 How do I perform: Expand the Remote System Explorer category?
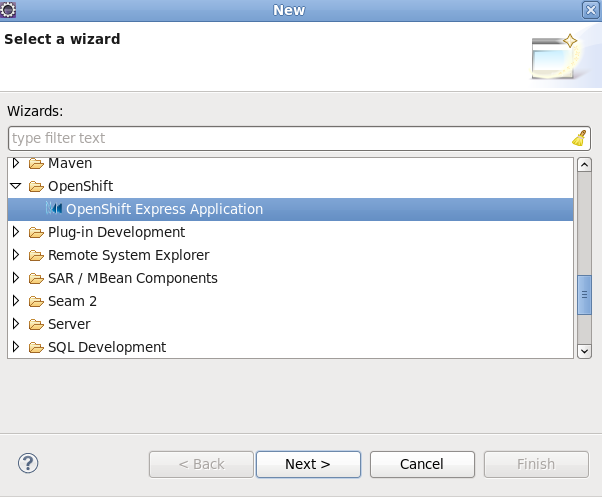[x=16, y=255]
